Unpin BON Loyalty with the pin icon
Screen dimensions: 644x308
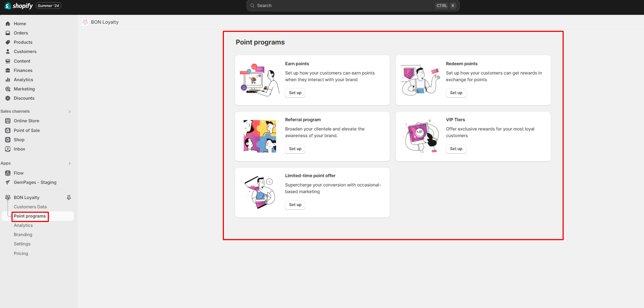click(x=69, y=198)
